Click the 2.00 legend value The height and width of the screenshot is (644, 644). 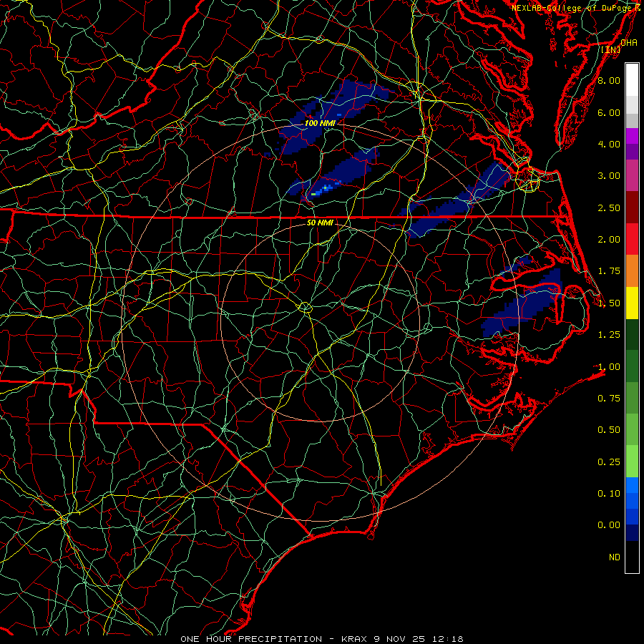click(x=609, y=240)
